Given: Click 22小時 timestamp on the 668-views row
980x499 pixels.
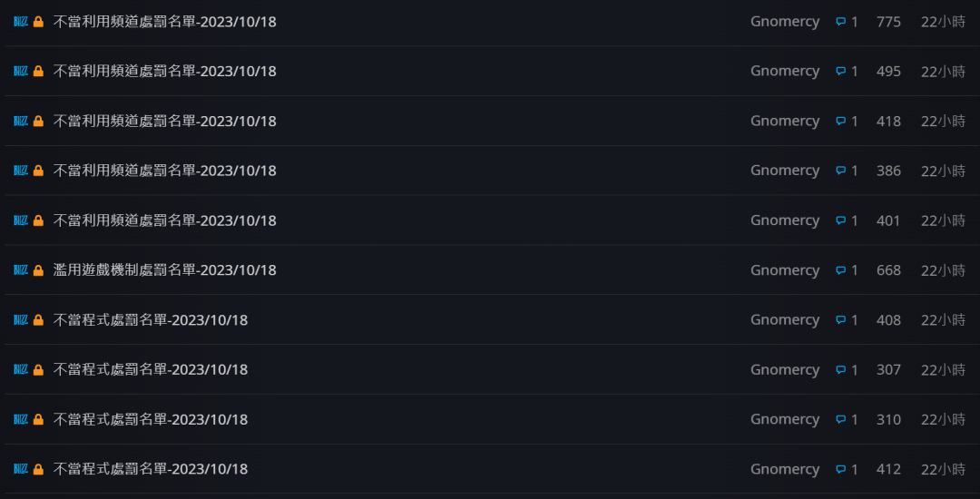Looking at the screenshot, I should click(x=943, y=270).
